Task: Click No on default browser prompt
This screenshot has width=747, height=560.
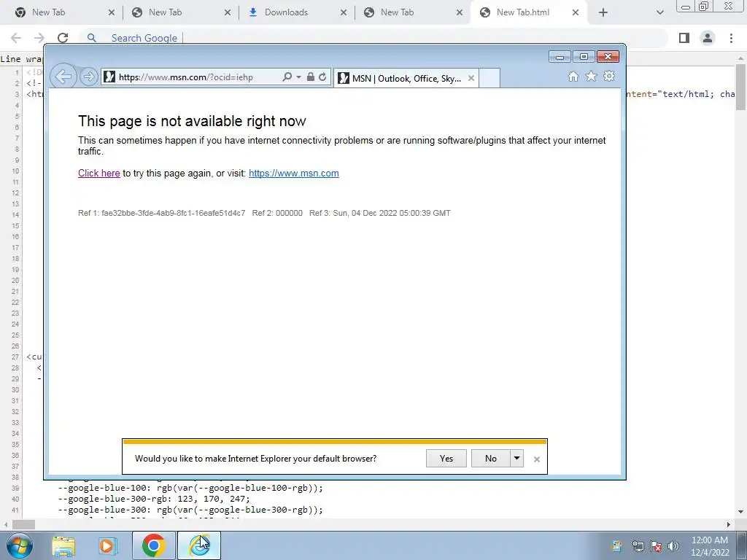Action: point(491,459)
